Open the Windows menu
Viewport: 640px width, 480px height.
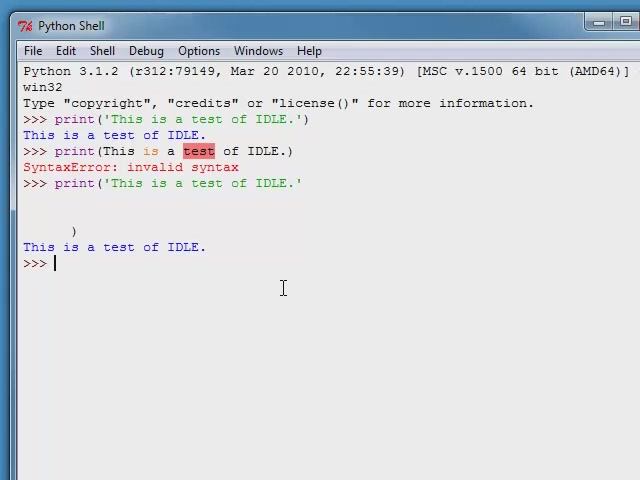(x=258, y=51)
